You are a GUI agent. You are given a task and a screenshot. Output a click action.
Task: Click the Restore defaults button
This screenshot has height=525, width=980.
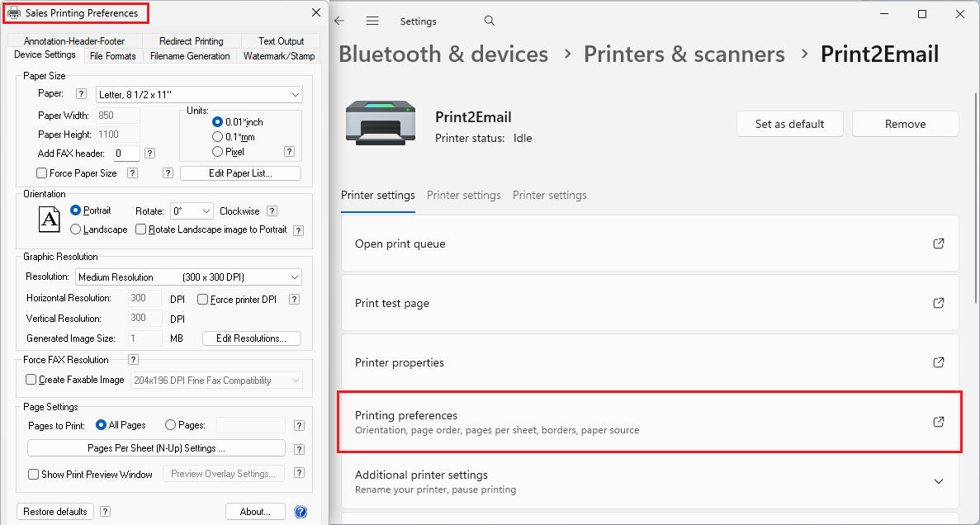[55, 511]
